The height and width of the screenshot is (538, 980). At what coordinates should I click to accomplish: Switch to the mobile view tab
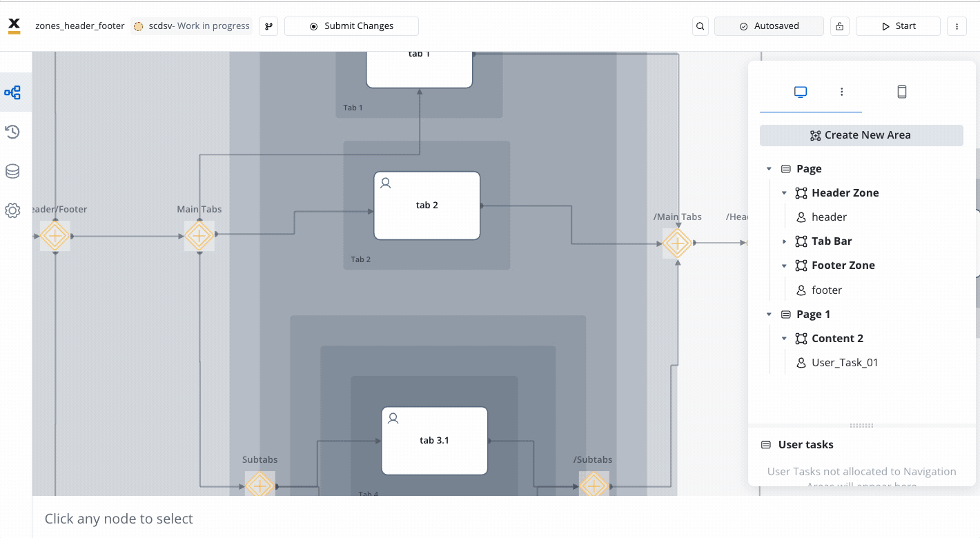click(902, 92)
